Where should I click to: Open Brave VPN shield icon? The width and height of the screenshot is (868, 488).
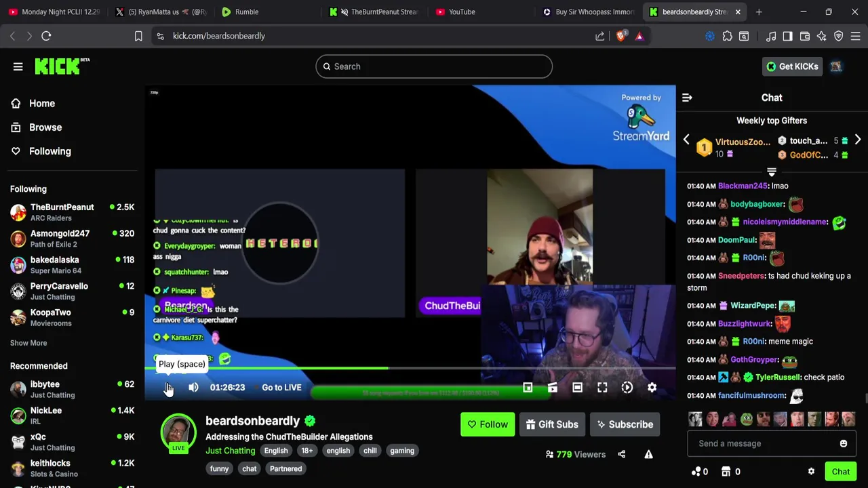pyautogui.click(x=838, y=36)
